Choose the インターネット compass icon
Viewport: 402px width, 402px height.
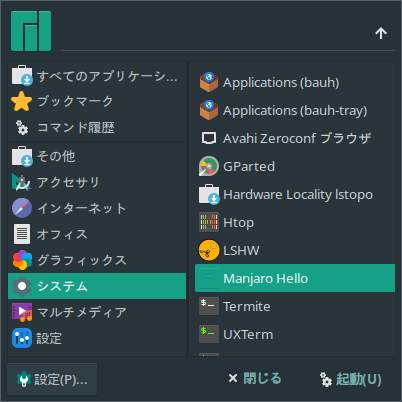click(x=22, y=208)
